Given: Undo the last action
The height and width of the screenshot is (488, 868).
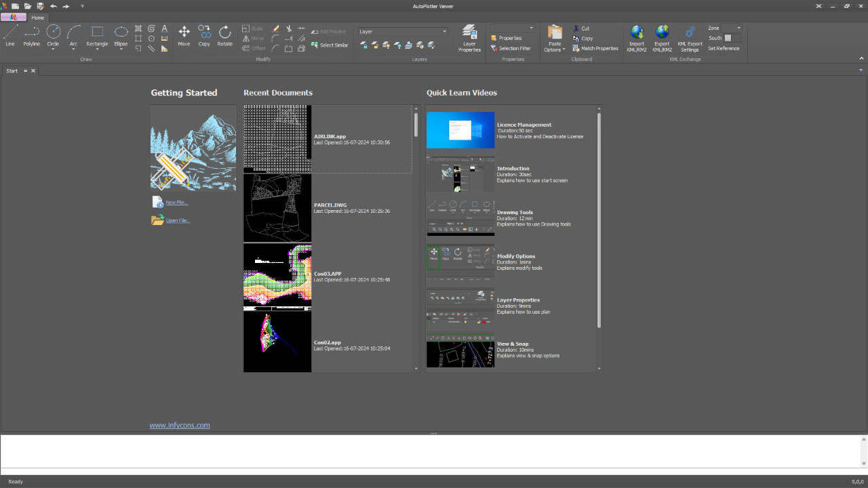Looking at the screenshot, I should 54,6.
